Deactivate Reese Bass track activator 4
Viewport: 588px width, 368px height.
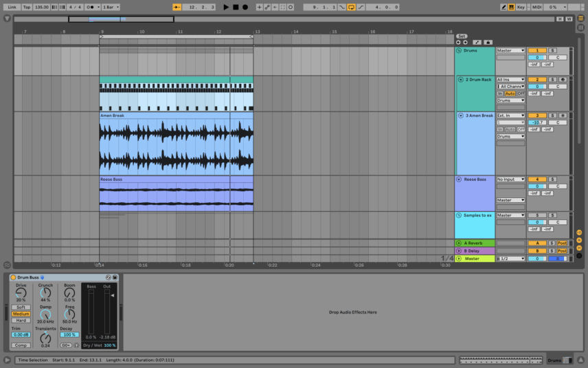(537, 180)
